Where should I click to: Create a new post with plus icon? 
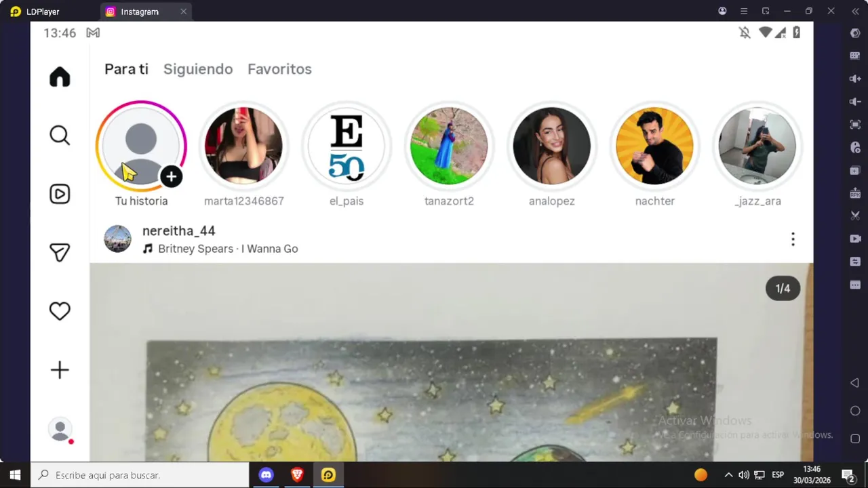point(60,370)
